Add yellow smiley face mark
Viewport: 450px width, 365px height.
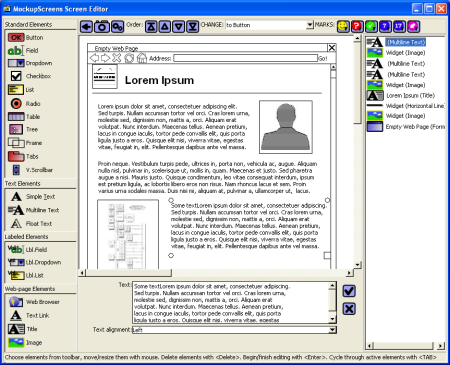[x=343, y=26]
